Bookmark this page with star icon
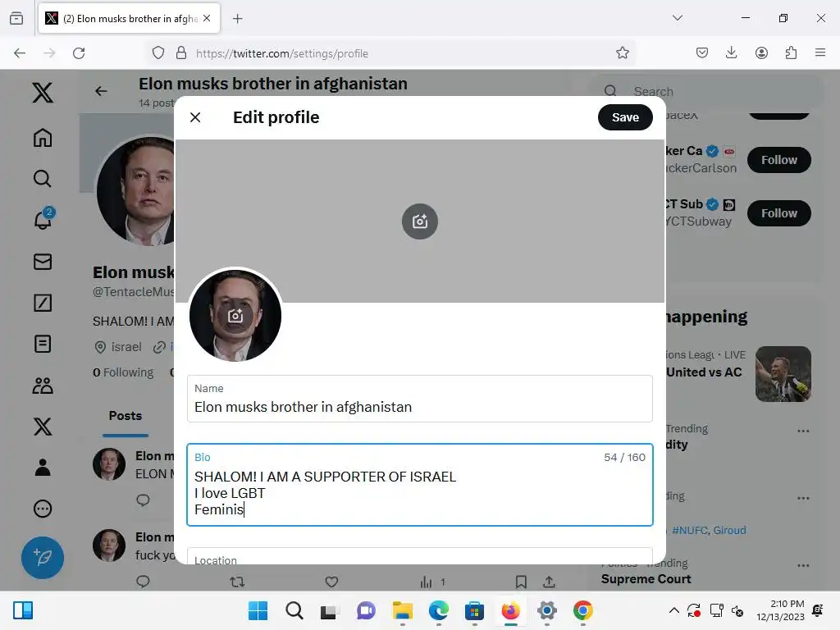This screenshot has width=840, height=630. click(x=622, y=53)
